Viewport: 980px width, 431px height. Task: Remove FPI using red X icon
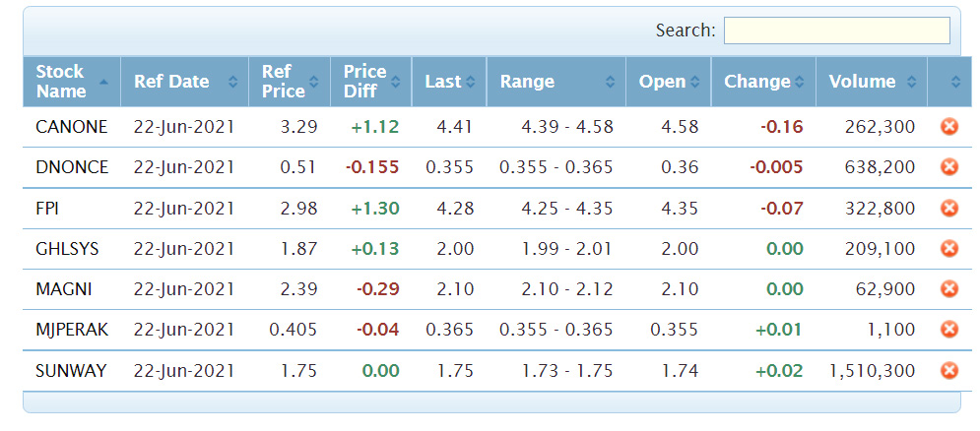click(x=948, y=208)
